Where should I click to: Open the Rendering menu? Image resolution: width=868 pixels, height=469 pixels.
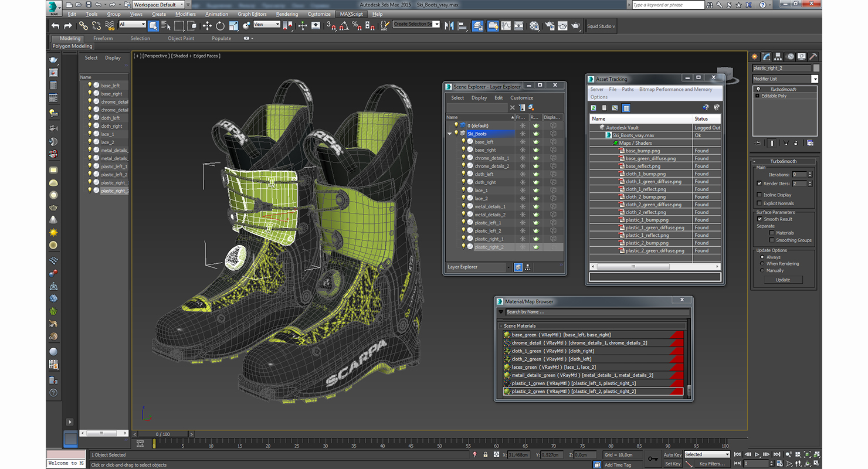click(287, 14)
